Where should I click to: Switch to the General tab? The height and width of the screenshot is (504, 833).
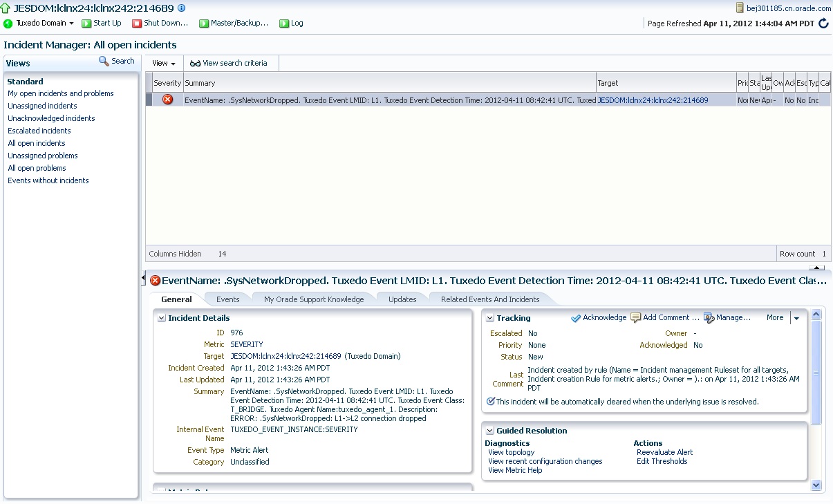(x=176, y=299)
